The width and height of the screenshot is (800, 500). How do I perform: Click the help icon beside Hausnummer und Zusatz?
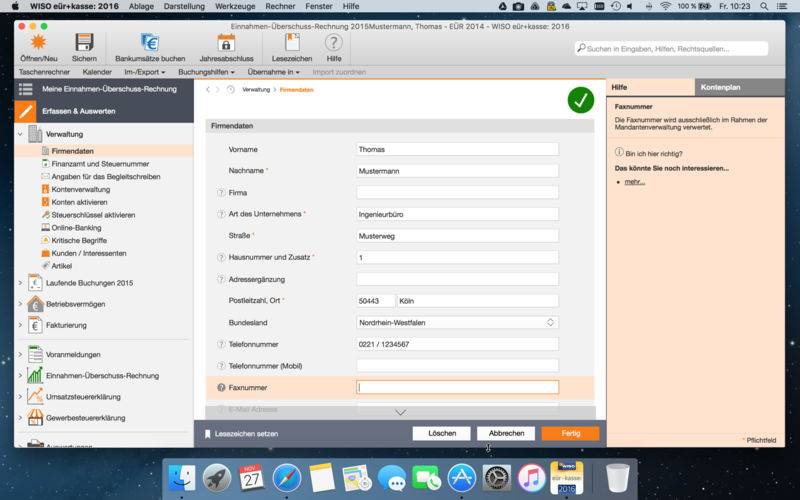[x=221, y=258]
